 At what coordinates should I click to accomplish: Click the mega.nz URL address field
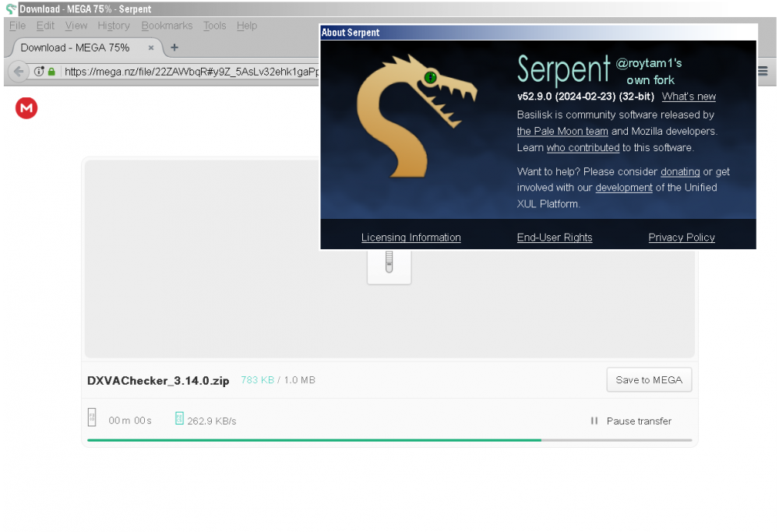(192, 72)
